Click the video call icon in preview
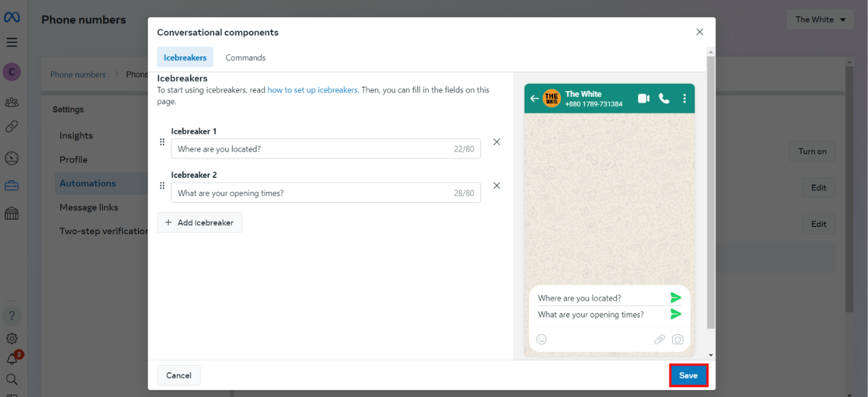Image resolution: width=868 pixels, height=397 pixels. (644, 98)
